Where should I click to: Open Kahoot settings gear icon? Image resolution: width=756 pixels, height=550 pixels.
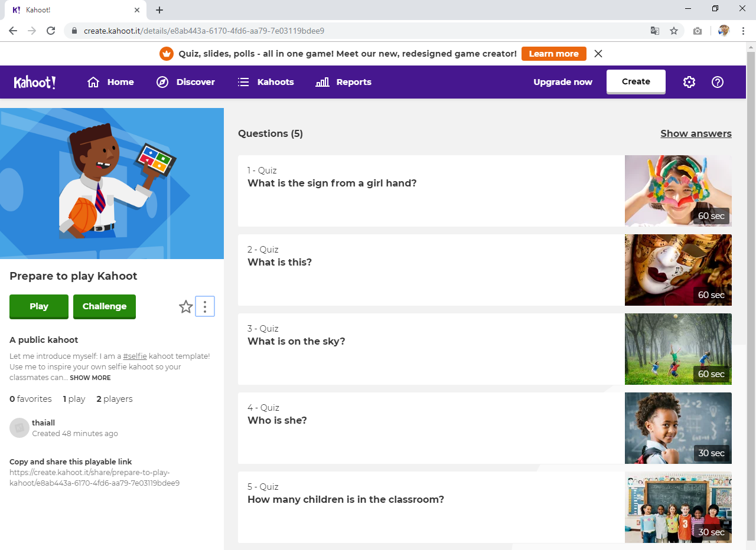tap(689, 82)
